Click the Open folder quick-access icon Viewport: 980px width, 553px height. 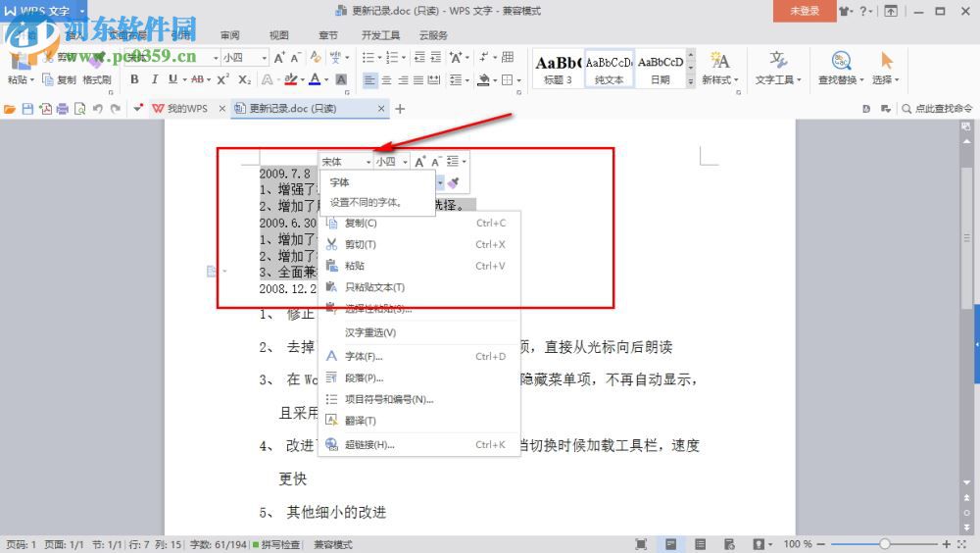(x=10, y=109)
